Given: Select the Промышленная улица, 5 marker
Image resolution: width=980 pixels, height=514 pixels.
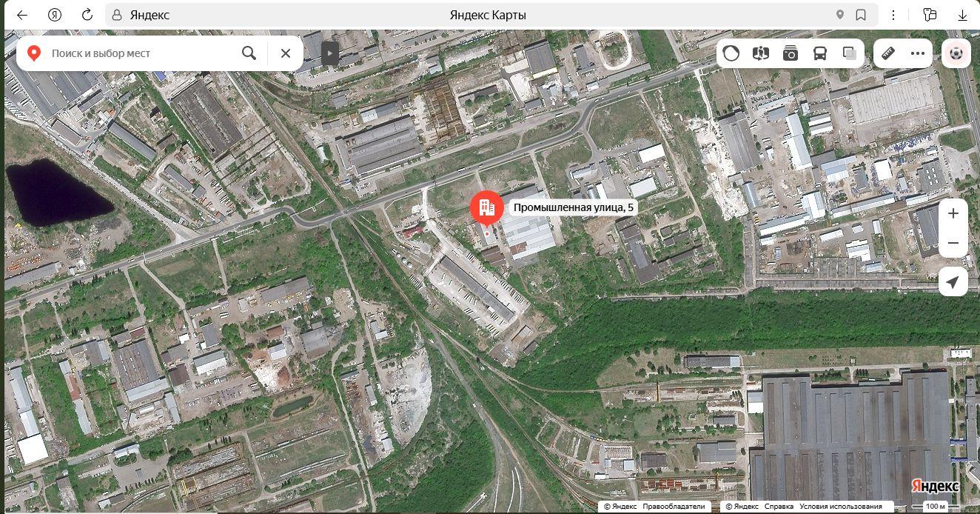Looking at the screenshot, I should [487, 210].
